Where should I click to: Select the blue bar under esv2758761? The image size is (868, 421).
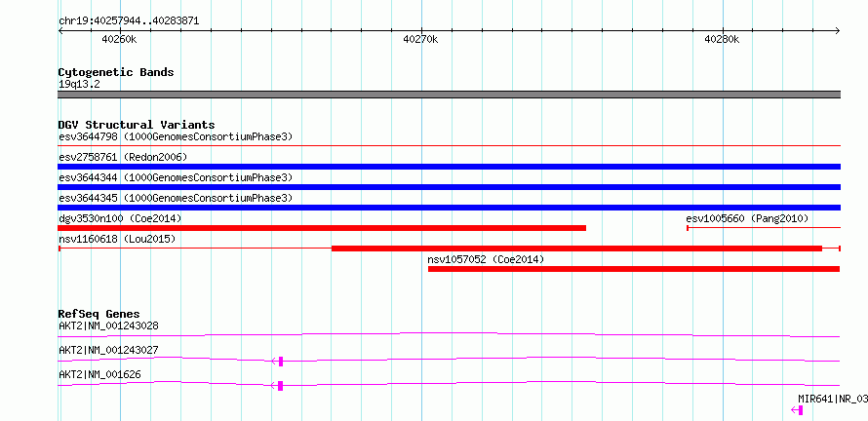tap(450, 167)
